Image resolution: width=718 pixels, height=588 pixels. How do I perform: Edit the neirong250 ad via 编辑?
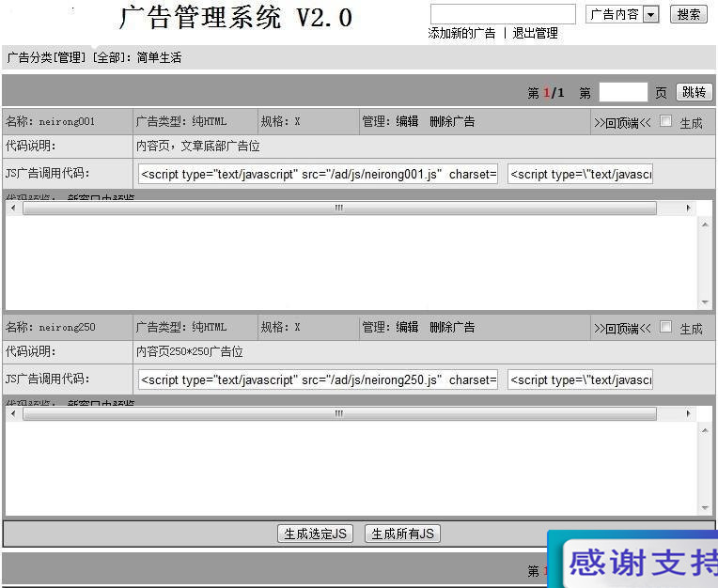coord(407,327)
